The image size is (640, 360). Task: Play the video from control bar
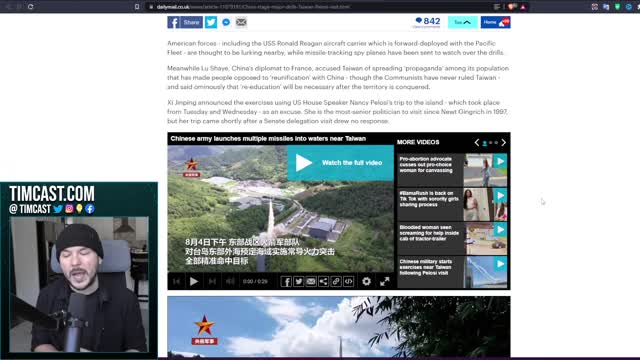point(194,281)
